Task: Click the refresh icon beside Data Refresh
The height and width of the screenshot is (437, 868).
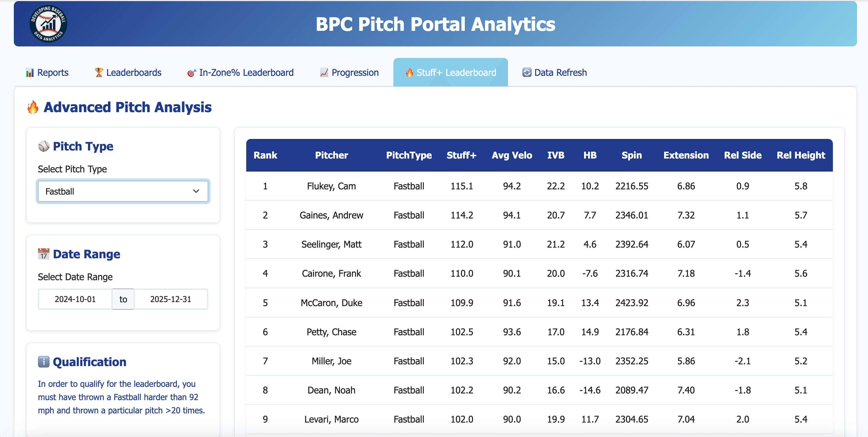Action: click(526, 72)
